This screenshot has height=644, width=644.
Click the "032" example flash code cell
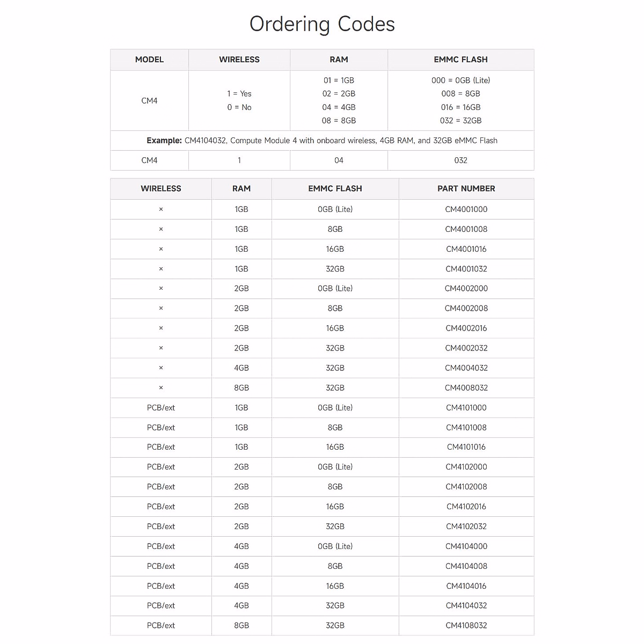(460, 160)
